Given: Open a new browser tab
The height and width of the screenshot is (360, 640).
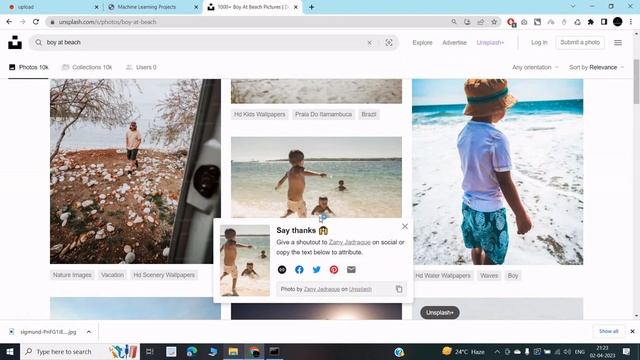Looking at the screenshot, I should (311, 7).
